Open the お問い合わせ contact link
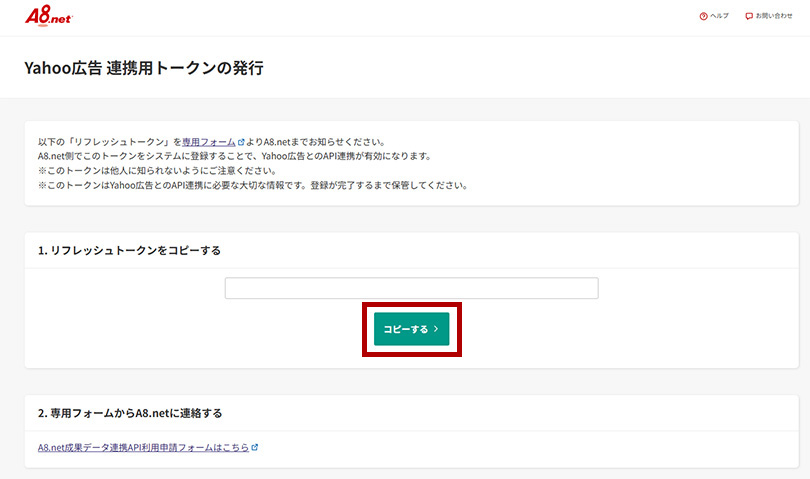This screenshot has height=479, width=810. 773,16
